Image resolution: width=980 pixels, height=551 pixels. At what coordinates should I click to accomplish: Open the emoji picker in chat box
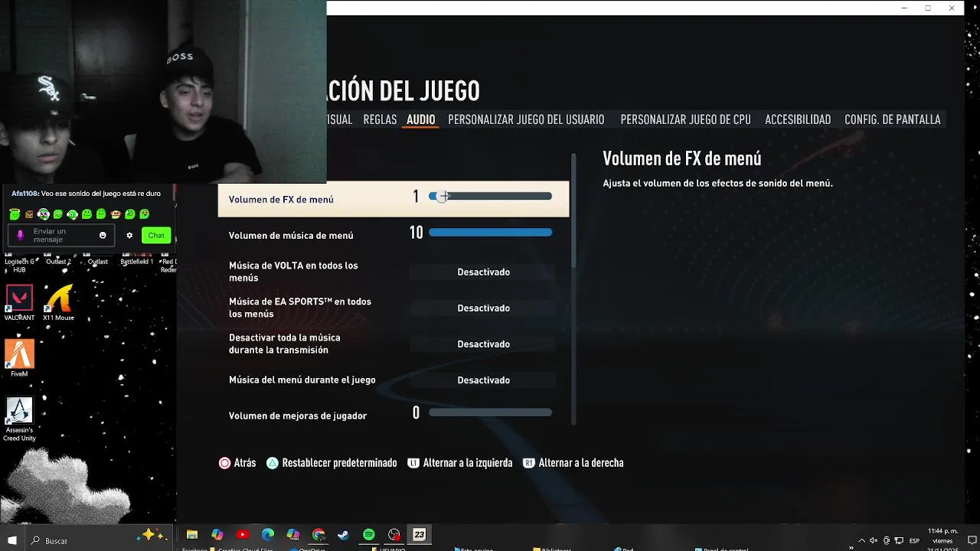pyautogui.click(x=103, y=235)
